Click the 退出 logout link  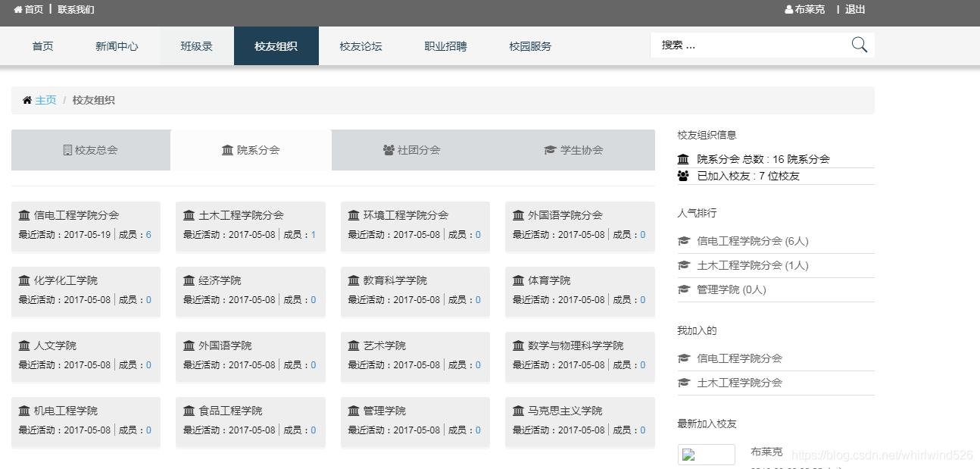(x=855, y=10)
